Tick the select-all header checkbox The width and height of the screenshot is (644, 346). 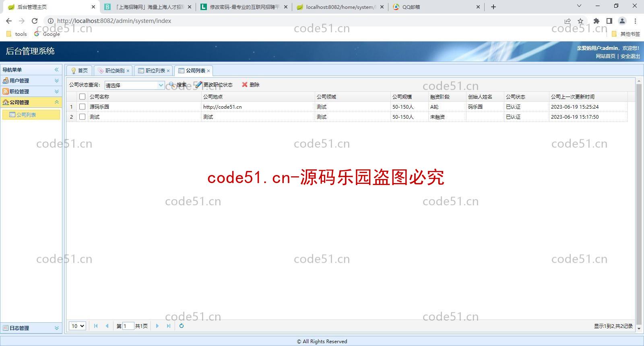[x=82, y=97]
